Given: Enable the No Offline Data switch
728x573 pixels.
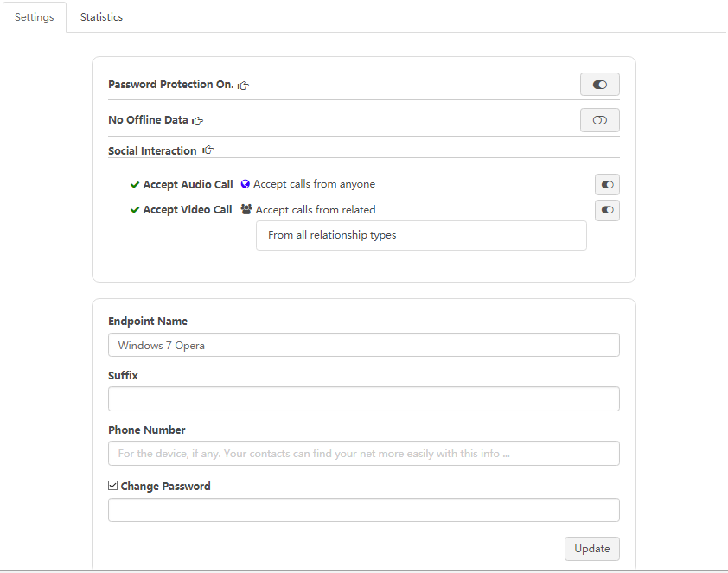Looking at the screenshot, I should pyautogui.click(x=599, y=120).
